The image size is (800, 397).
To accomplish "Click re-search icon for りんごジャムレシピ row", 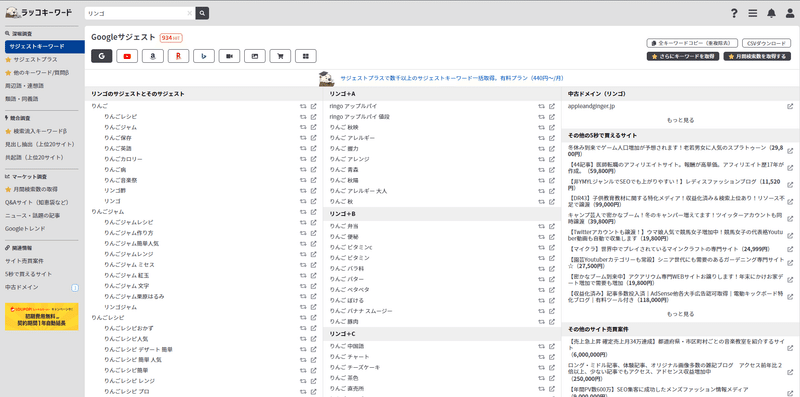I will pos(303,222).
